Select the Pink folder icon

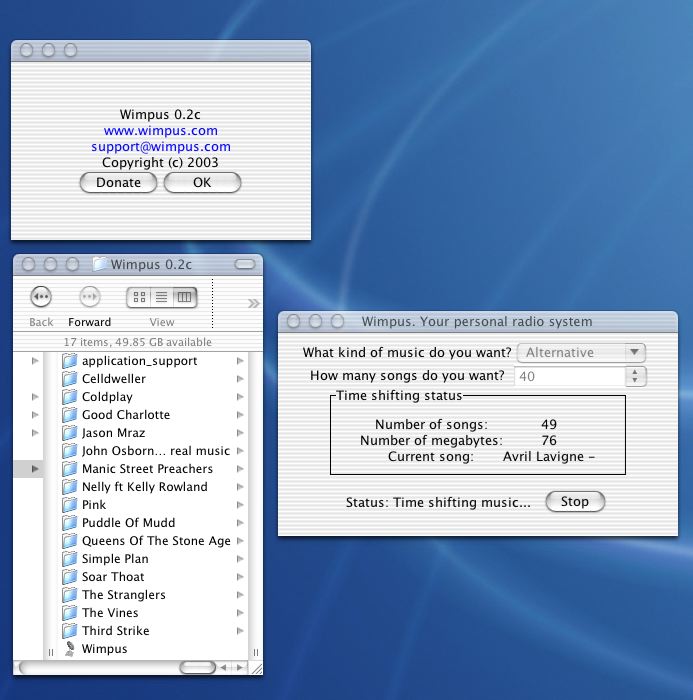69,504
